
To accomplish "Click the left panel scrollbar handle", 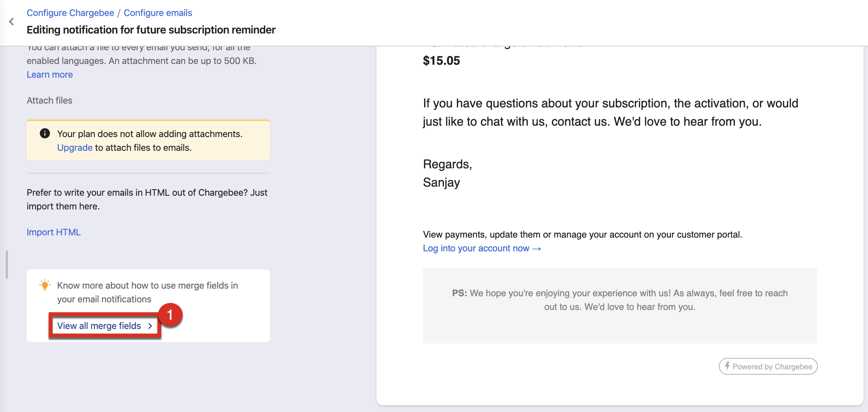I will (x=7, y=264).
